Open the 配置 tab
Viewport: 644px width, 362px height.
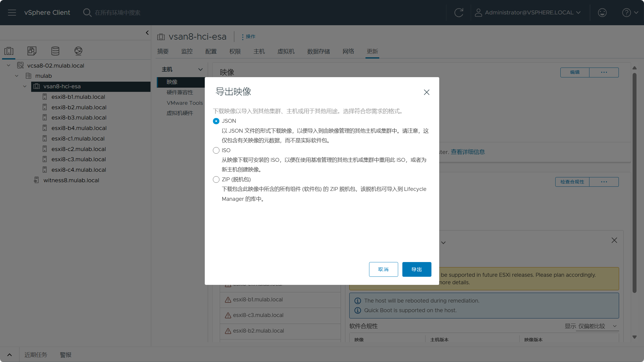pos(211,51)
